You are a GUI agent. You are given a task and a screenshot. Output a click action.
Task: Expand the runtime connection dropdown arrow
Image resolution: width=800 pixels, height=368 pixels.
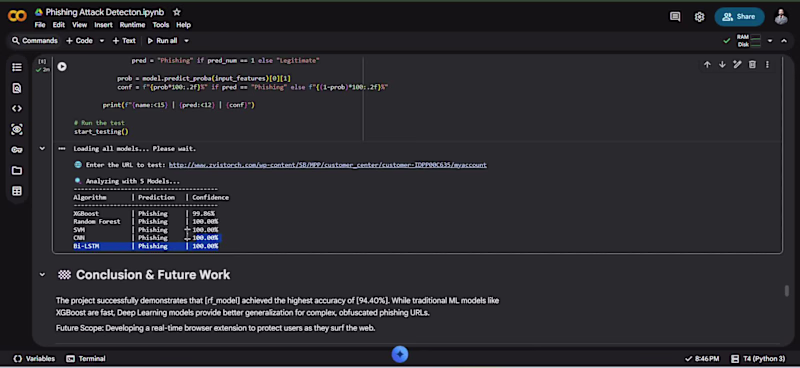coord(770,41)
